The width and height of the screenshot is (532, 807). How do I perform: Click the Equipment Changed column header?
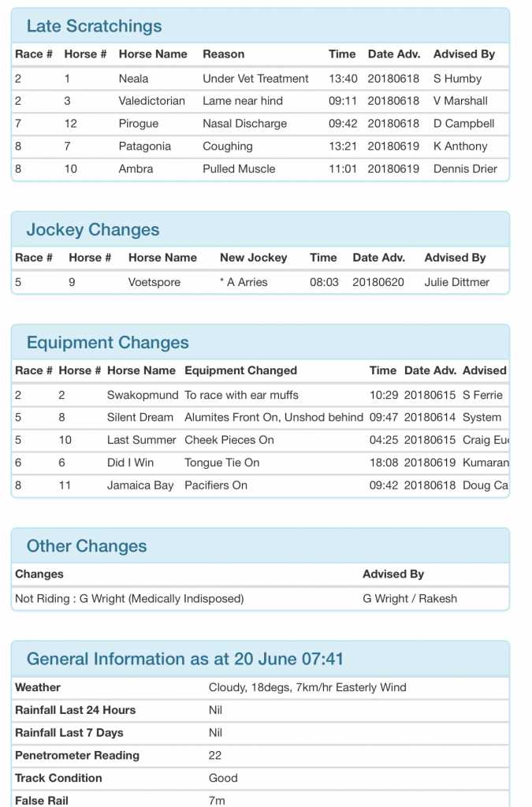coord(240,370)
